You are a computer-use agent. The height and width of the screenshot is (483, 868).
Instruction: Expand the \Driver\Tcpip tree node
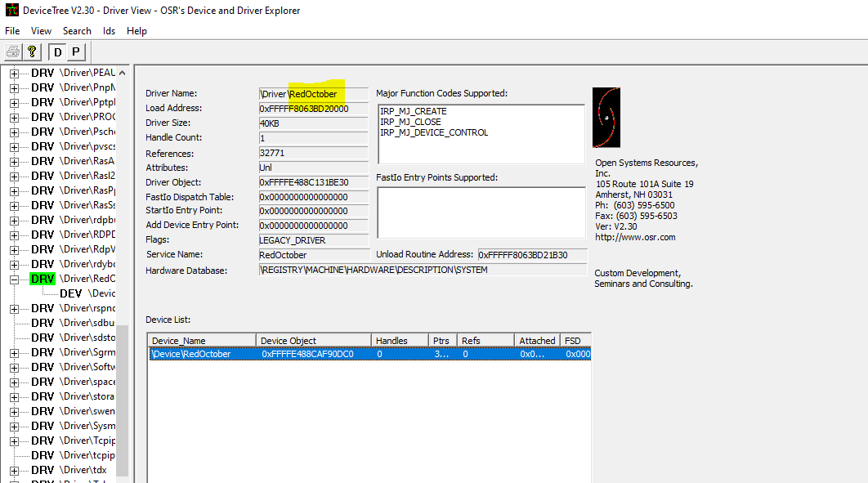pyautogui.click(x=15, y=441)
